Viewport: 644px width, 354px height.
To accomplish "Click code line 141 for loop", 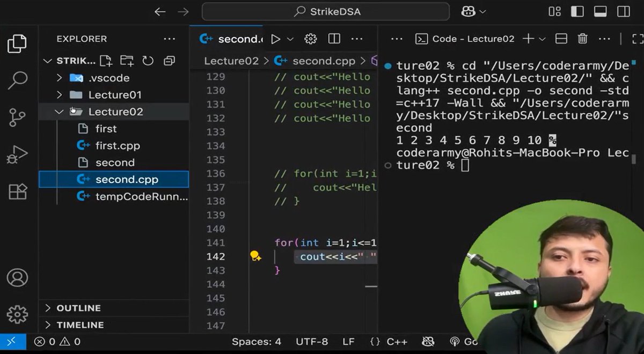I will click(325, 242).
